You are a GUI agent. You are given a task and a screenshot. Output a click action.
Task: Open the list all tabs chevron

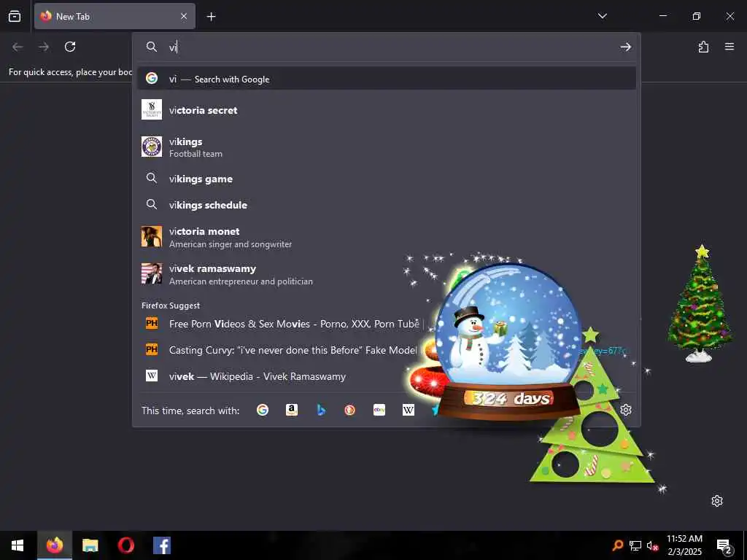[602, 16]
